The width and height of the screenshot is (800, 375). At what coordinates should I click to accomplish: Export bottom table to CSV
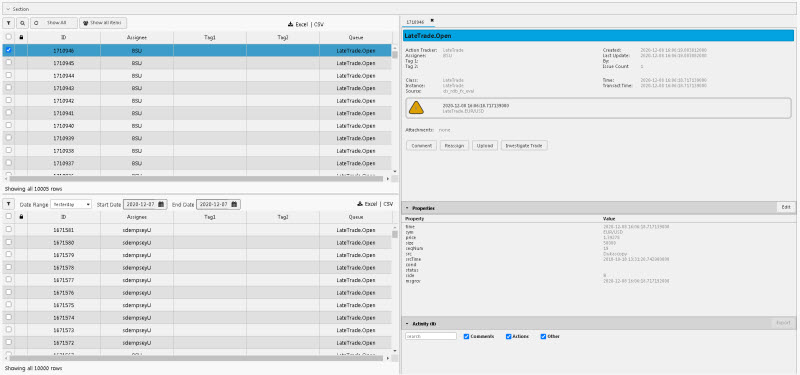(x=388, y=204)
